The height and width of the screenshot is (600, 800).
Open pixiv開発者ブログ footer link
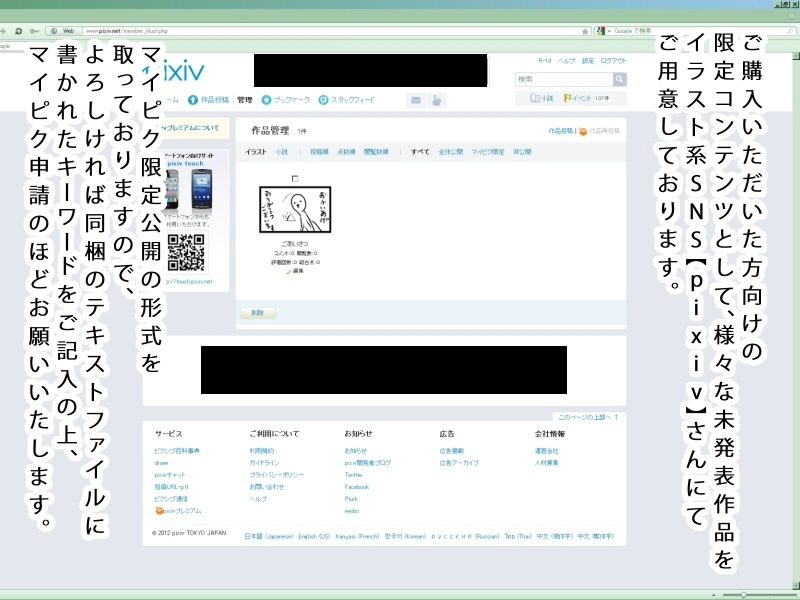coord(367,463)
